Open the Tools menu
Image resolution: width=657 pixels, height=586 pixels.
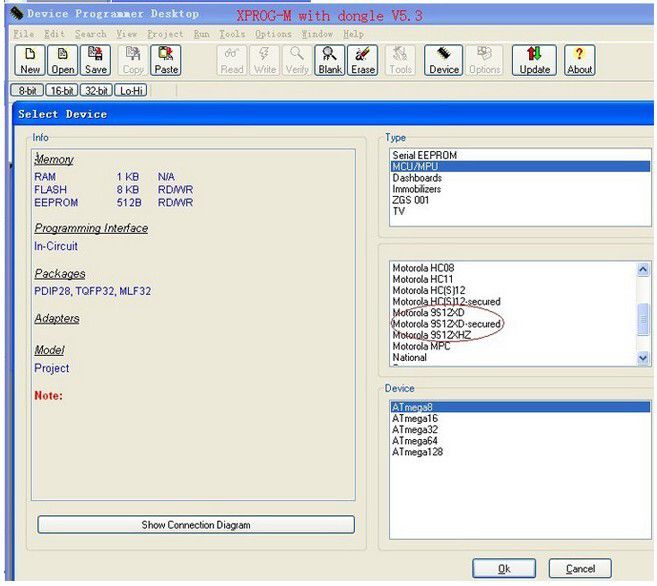tap(231, 34)
